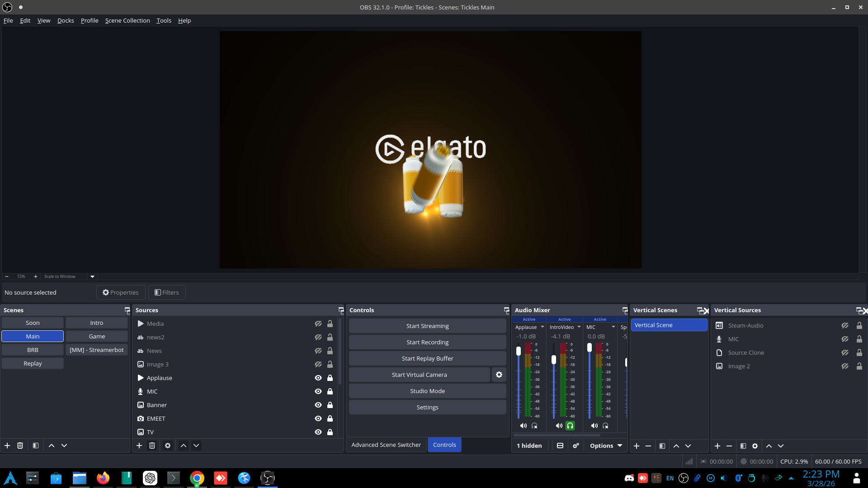Show Steam-Audio in Vertical Sources
The height and width of the screenshot is (488, 868).
coord(845,325)
